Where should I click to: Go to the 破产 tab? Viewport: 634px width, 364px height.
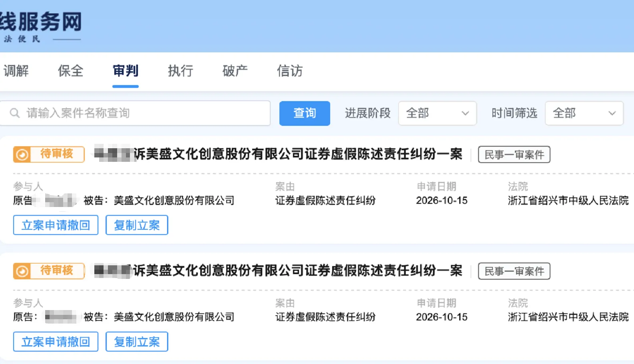coord(235,71)
